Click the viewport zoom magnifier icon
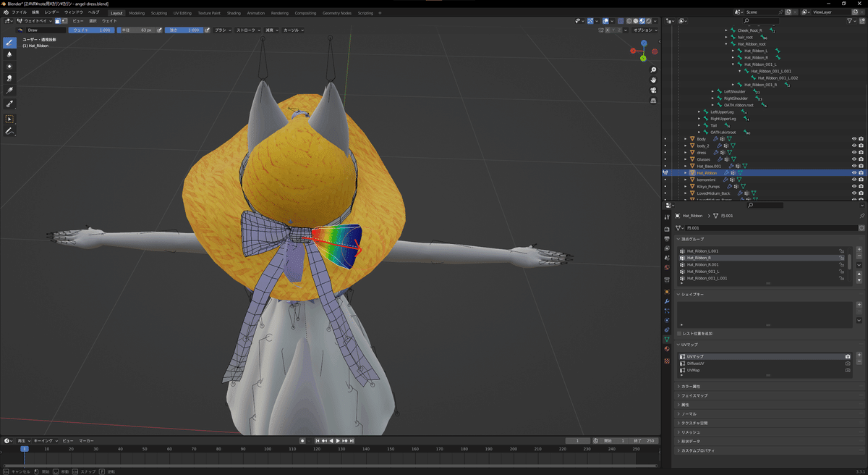The height and width of the screenshot is (475, 868). [653, 70]
